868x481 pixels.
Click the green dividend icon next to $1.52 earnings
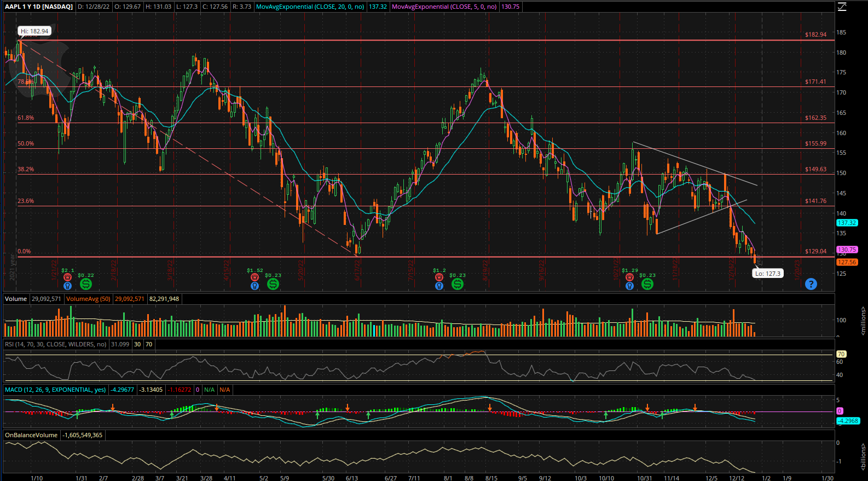(x=273, y=284)
